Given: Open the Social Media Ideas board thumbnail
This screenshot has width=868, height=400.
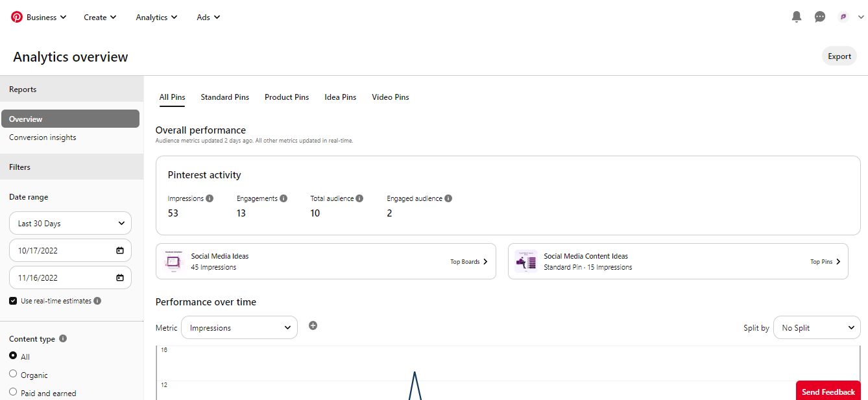Looking at the screenshot, I should [173, 261].
